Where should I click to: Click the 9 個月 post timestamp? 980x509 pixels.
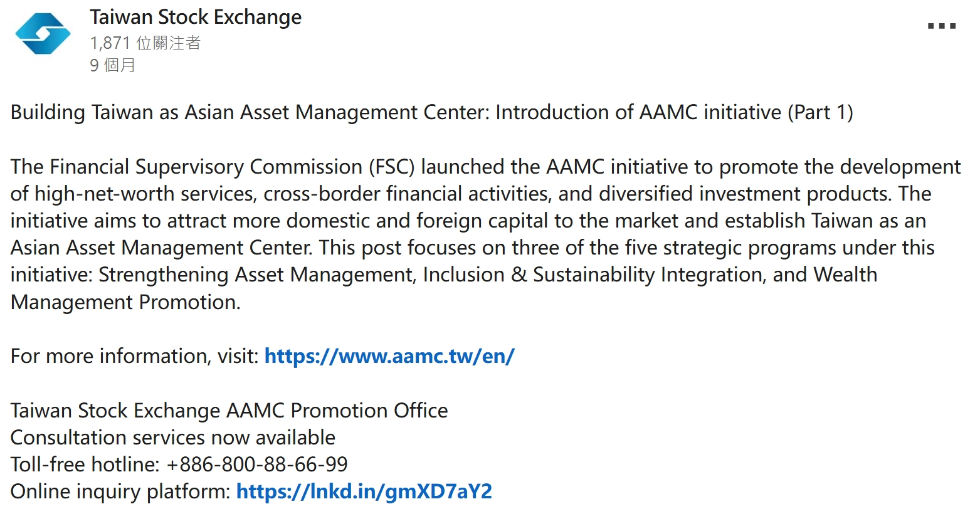[113, 65]
